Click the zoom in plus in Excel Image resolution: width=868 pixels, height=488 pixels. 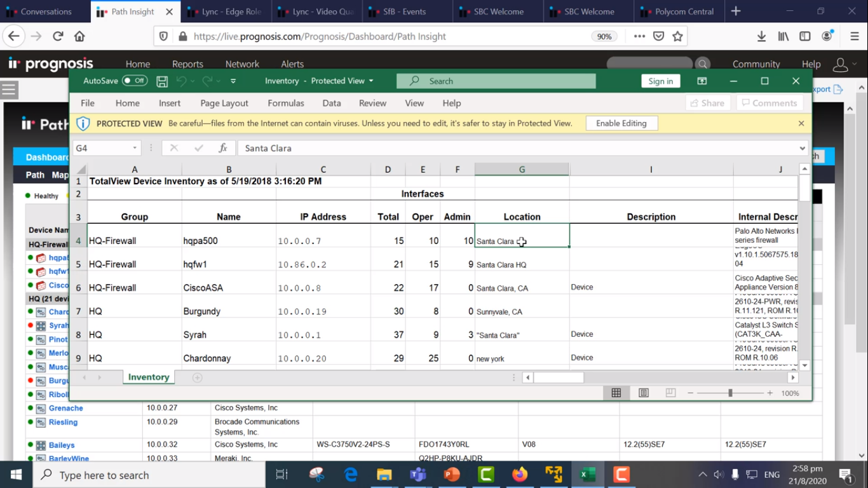[x=770, y=393]
